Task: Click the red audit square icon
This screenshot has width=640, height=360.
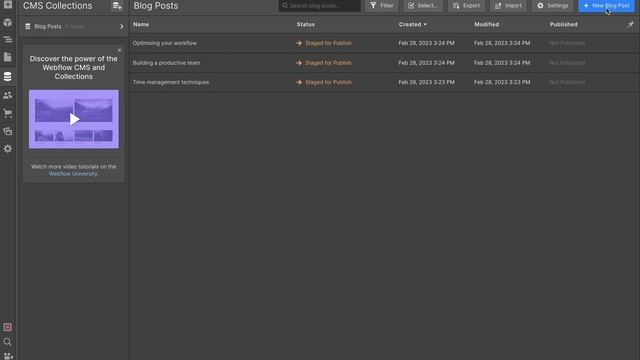Action: coord(7,327)
